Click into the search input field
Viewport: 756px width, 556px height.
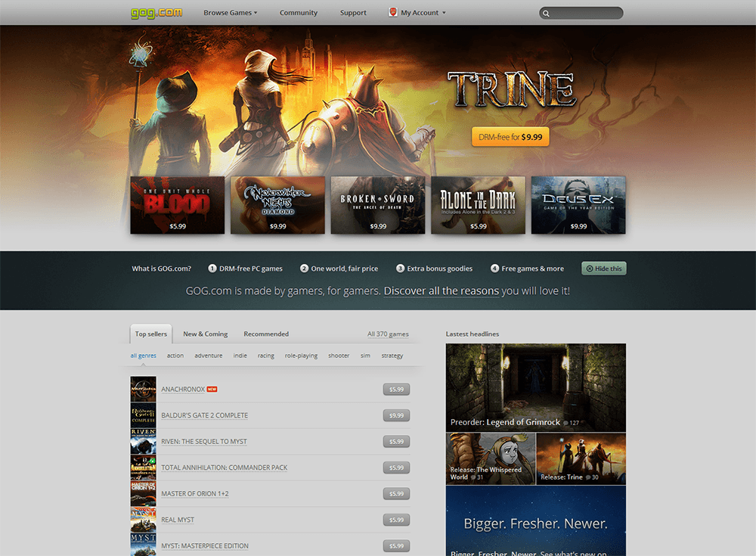pyautogui.click(x=581, y=13)
